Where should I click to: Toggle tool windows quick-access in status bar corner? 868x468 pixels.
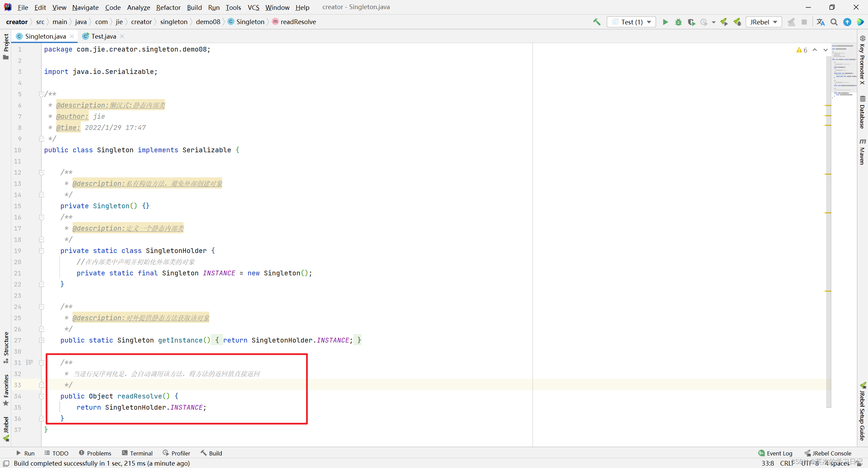[x=6, y=463]
